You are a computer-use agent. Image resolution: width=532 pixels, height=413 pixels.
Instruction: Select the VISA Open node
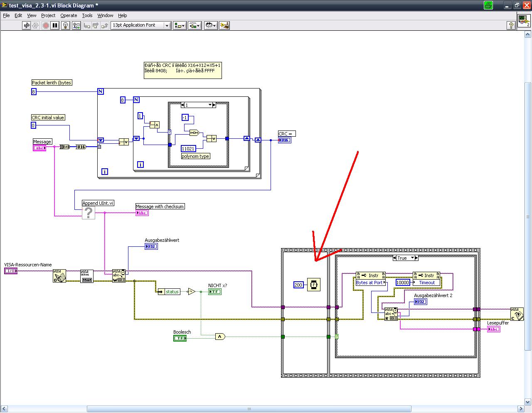pos(59,276)
